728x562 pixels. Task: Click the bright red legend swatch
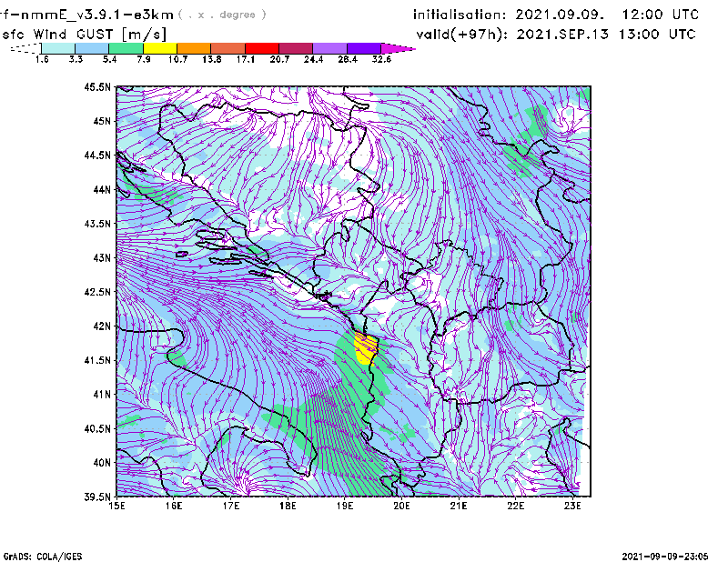tap(262, 48)
